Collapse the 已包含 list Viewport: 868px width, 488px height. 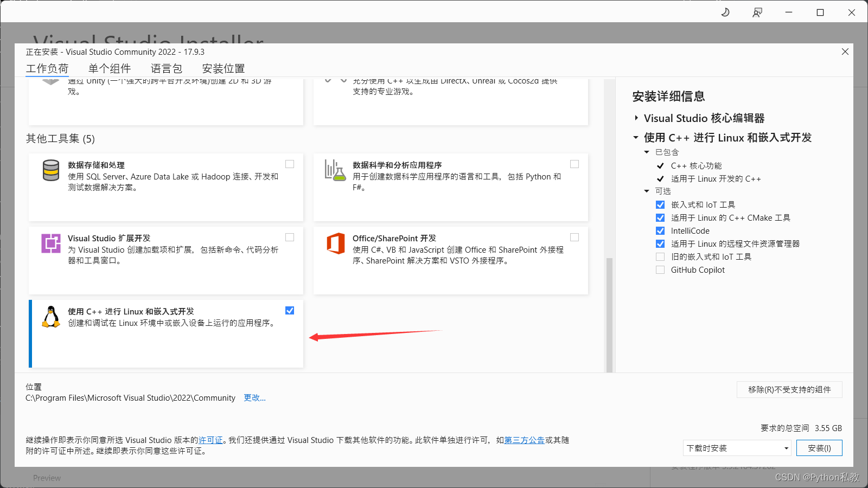[x=647, y=152]
